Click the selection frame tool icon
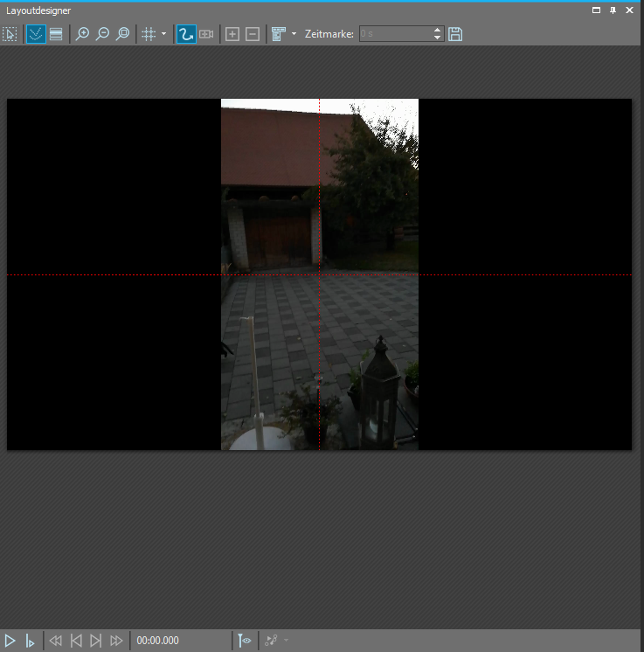 [10, 34]
